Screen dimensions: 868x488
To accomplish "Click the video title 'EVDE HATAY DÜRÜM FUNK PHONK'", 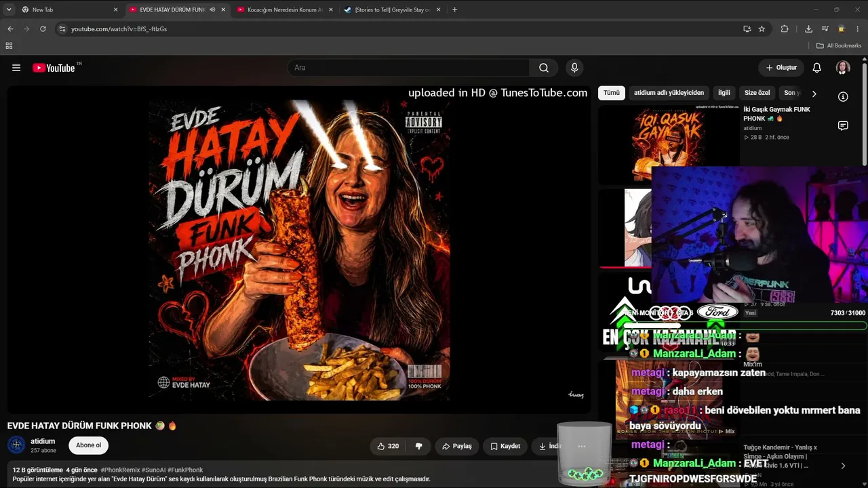I will point(79,426).
